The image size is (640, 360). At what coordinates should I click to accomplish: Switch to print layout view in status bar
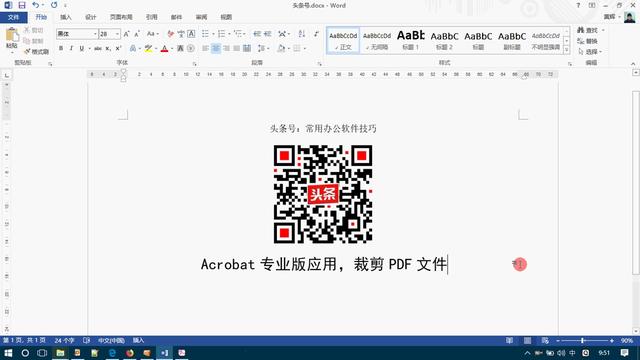[x=527, y=340]
